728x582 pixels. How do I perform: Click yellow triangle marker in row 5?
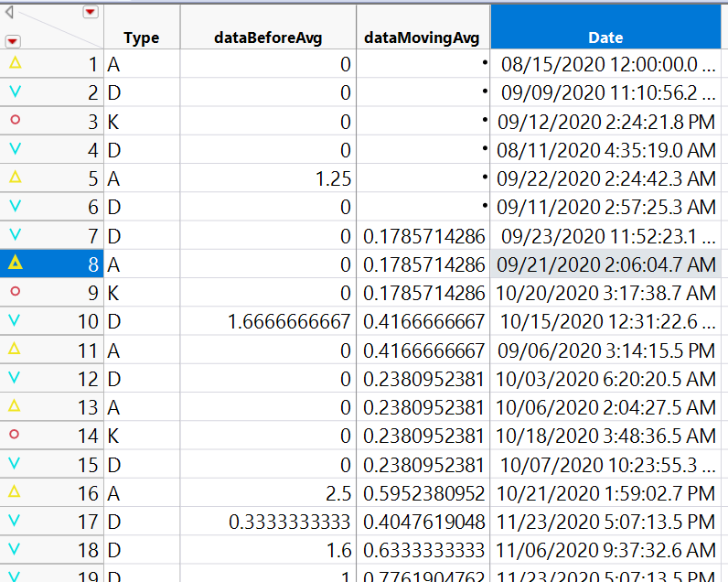tap(15, 177)
